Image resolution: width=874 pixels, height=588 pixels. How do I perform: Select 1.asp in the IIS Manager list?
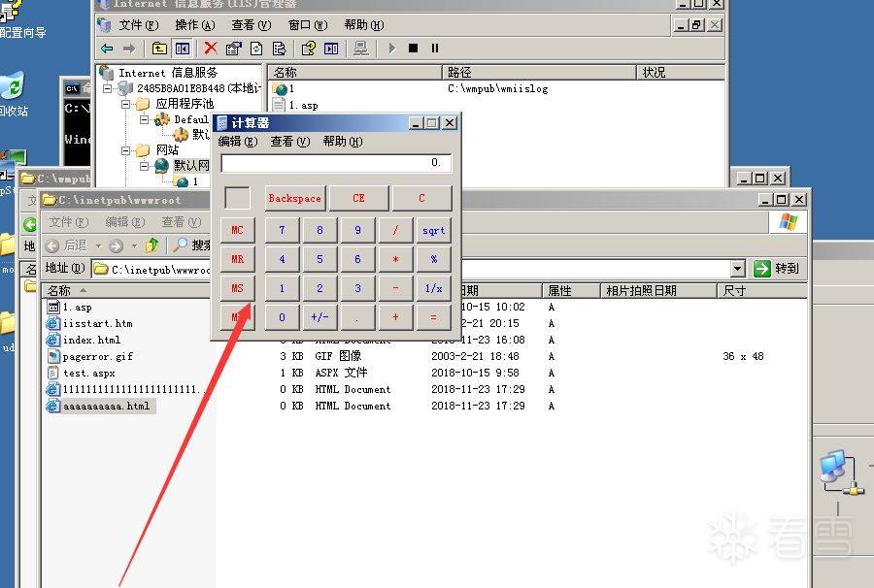(303, 105)
